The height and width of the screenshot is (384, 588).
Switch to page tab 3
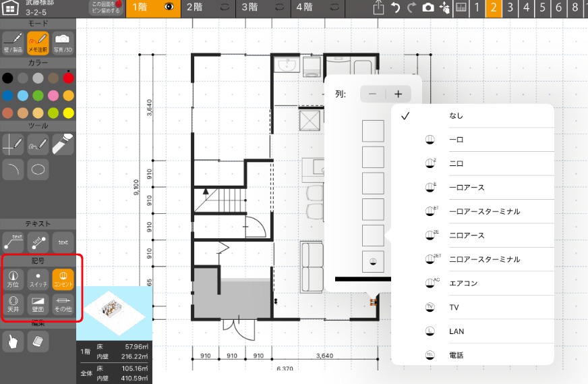tap(510, 8)
